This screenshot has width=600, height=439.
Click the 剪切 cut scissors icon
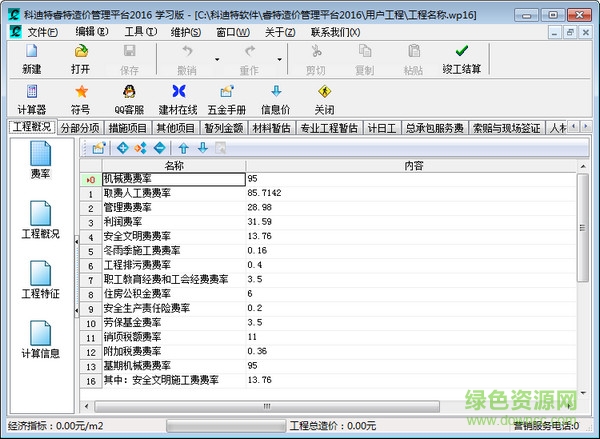click(316, 51)
